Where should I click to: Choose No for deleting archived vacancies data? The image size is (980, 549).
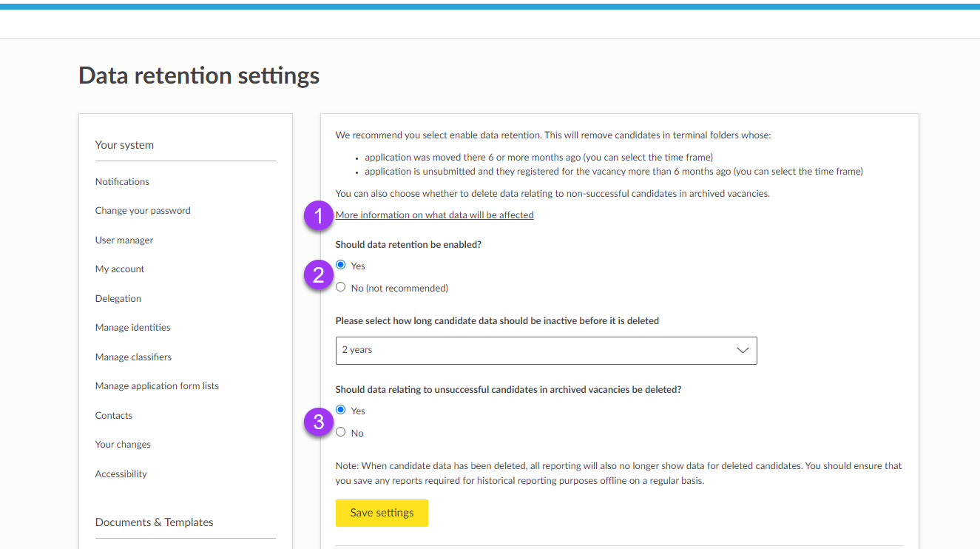(x=341, y=432)
